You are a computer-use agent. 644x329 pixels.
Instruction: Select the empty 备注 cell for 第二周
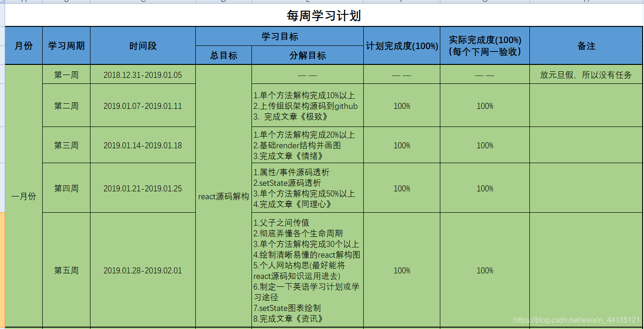point(586,106)
